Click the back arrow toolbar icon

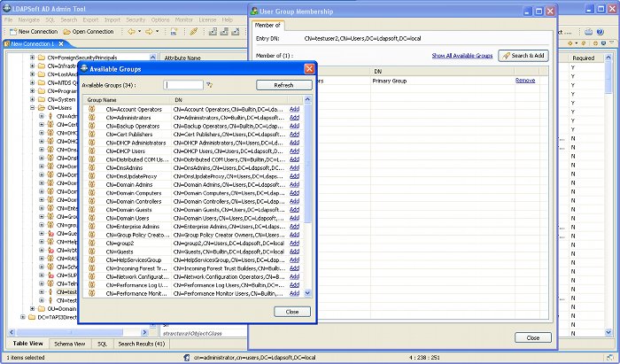[131, 31]
